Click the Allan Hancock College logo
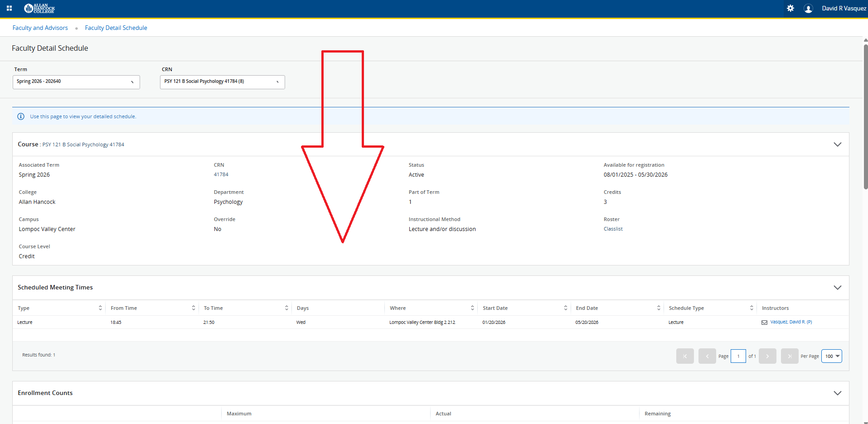The height and width of the screenshot is (424, 868). [x=40, y=8]
